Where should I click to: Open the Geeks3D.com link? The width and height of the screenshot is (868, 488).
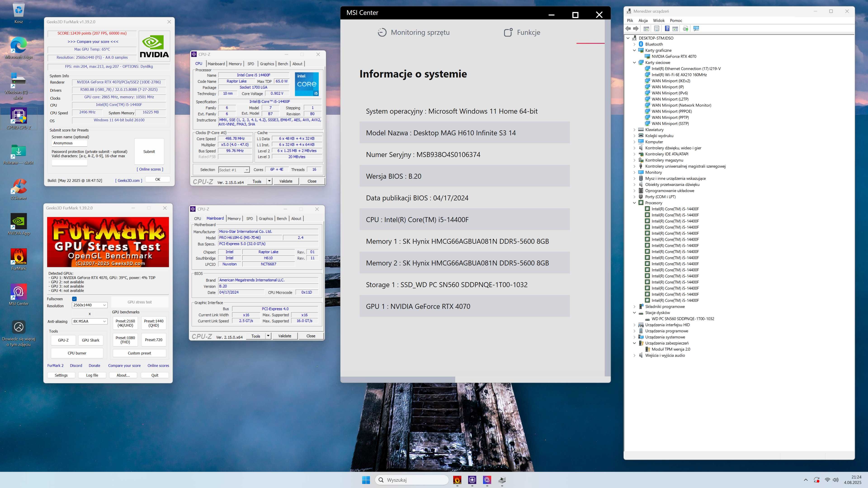click(x=129, y=181)
